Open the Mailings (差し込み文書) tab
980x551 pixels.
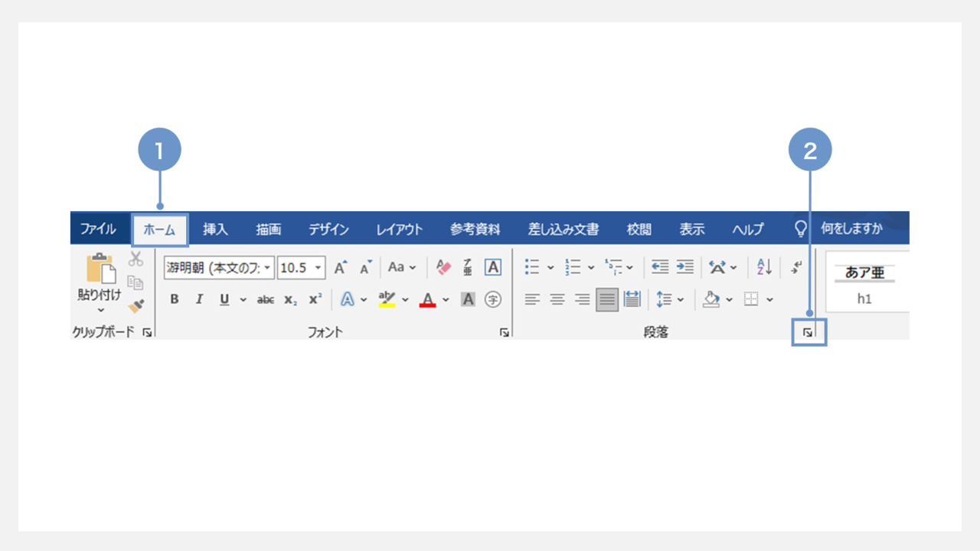pyautogui.click(x=563, y=229)
